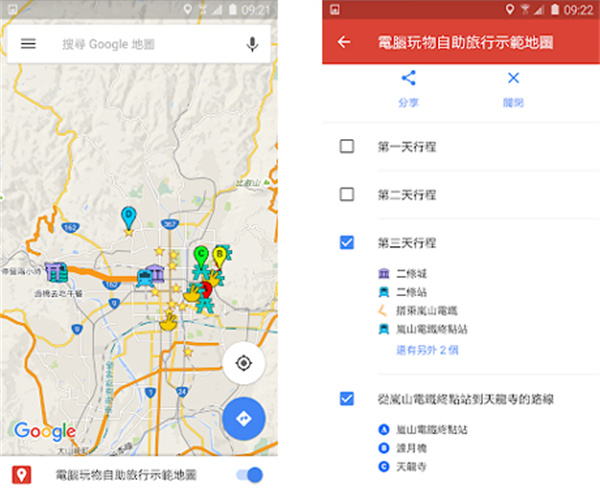Image resolution: width=600 pixels, height=503 pixels.
Task: Select the blue D map pin
Action: click(129, 218)
